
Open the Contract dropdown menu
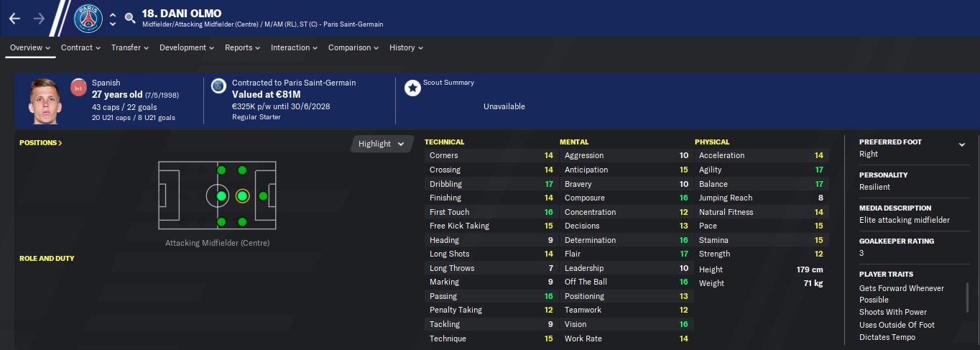pyautogui.click(x=80, y=47)
